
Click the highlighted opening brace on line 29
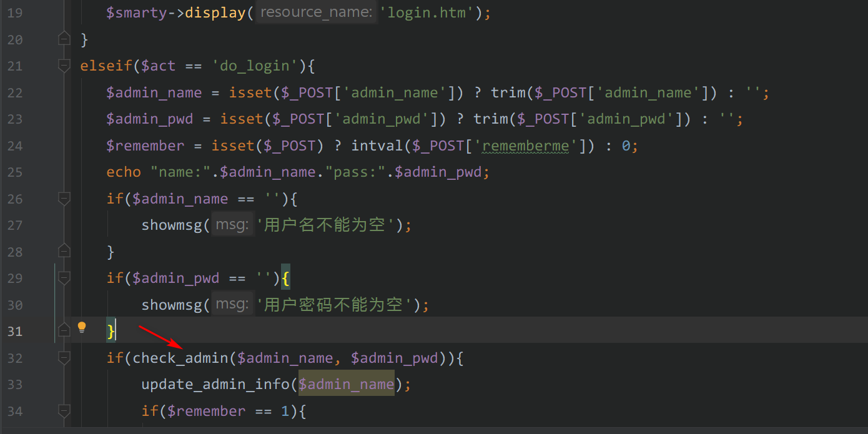pyautogui.click(x=285, y=278)
